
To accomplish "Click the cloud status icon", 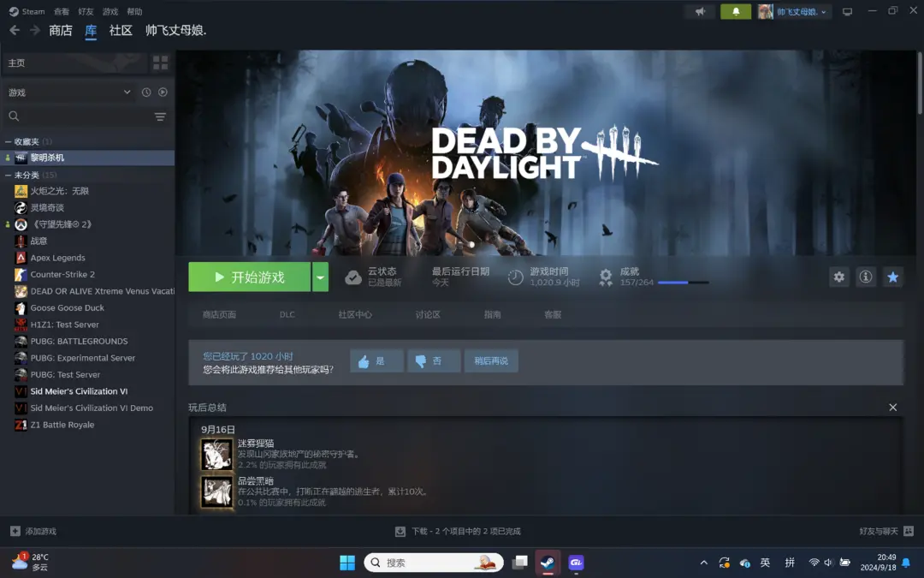I will [x=353, y=277].
